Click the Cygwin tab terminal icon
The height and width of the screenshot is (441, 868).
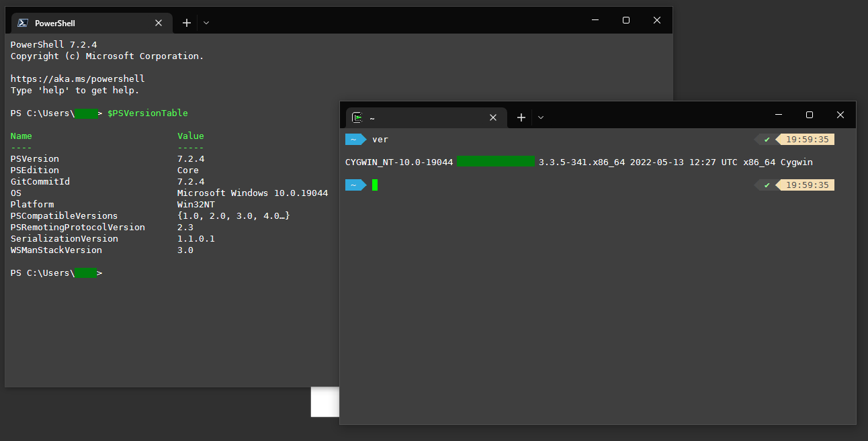point(357,117)
